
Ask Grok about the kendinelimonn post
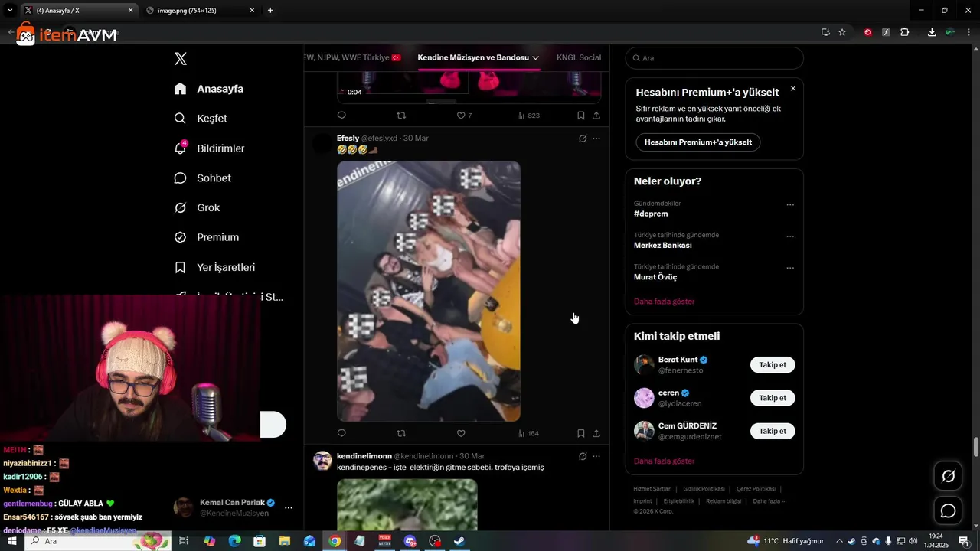583,456
